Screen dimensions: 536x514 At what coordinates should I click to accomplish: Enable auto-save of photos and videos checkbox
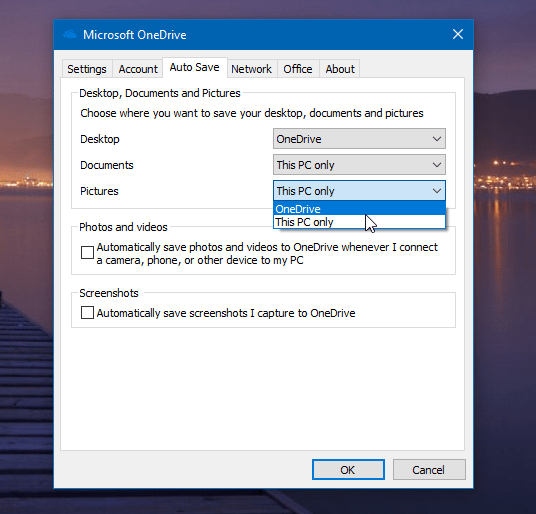point(87,253)
